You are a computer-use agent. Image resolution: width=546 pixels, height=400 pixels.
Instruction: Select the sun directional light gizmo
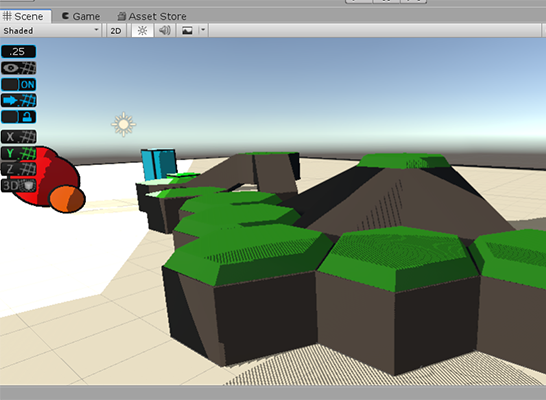pyautogui.click(x=124, y=124)
